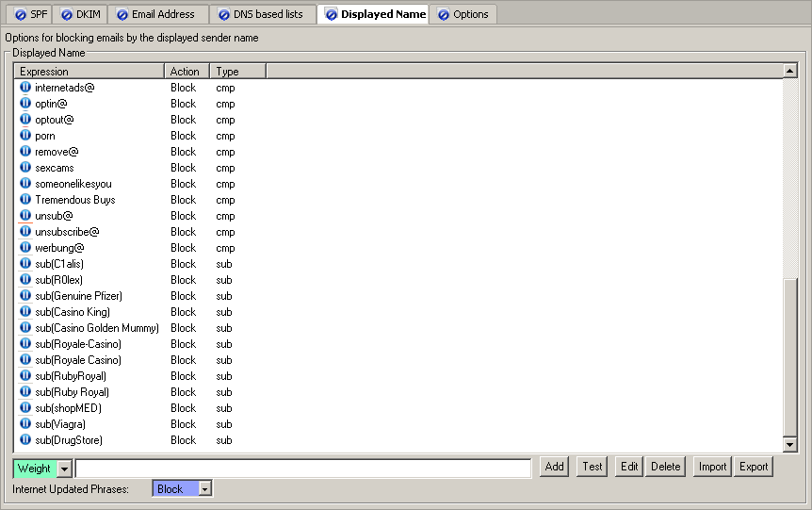The image size is (812, 510).
Task: Click the expression text input field
Action: [303, 469]
